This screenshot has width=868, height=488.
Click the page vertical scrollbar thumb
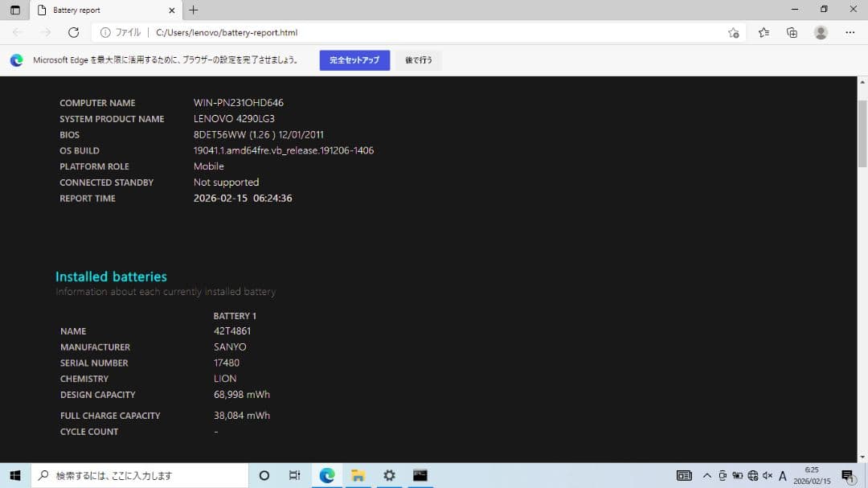[862, 133]
